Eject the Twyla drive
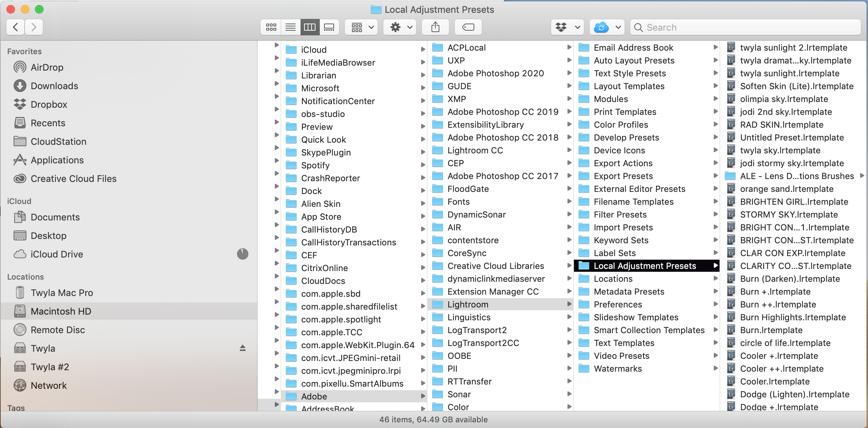Screen dimensions: 868x428 pos(243,348)
